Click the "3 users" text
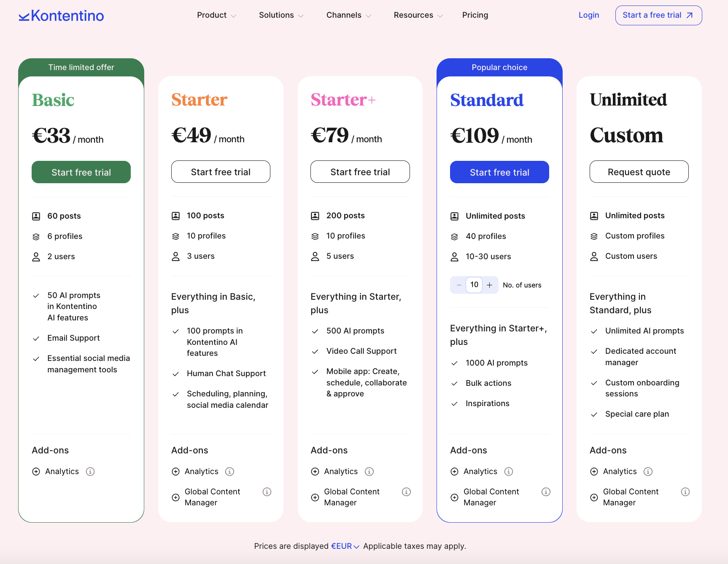Viewport: 728px width, 564px height. (201, 256)
